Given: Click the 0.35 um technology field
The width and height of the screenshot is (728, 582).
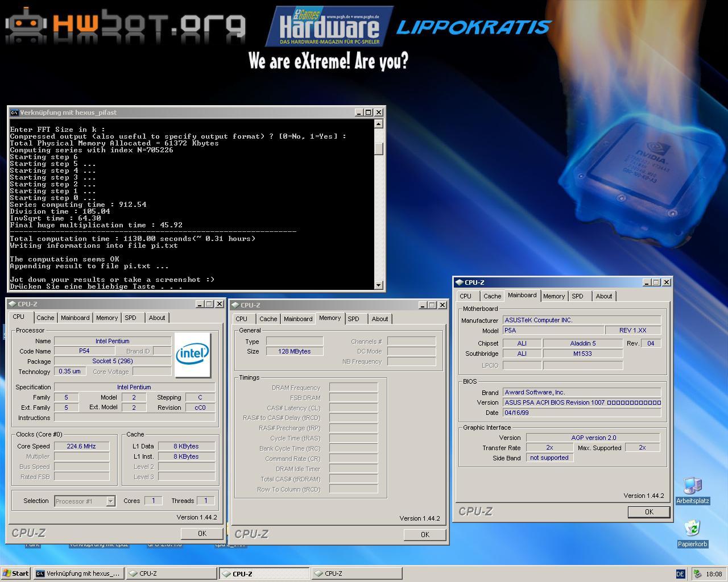Looking at the screenshot, I should click(70, 372).
